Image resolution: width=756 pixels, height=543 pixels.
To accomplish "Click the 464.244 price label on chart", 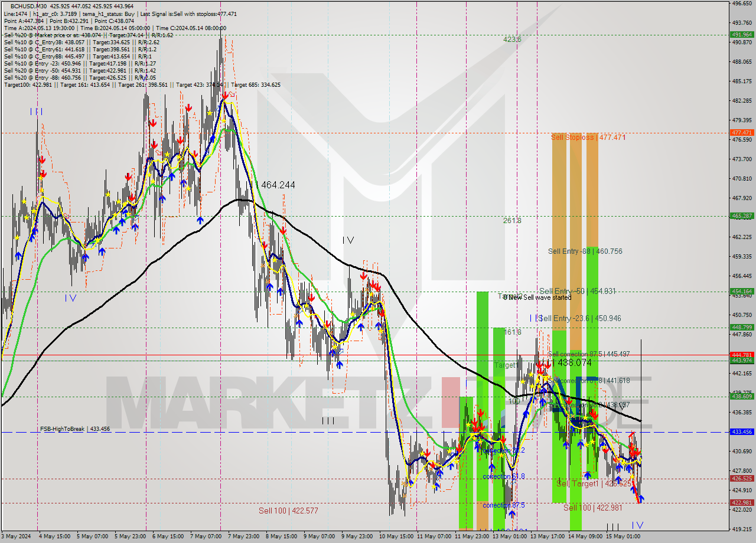I will pyautogui.click(x=278, y=185).
